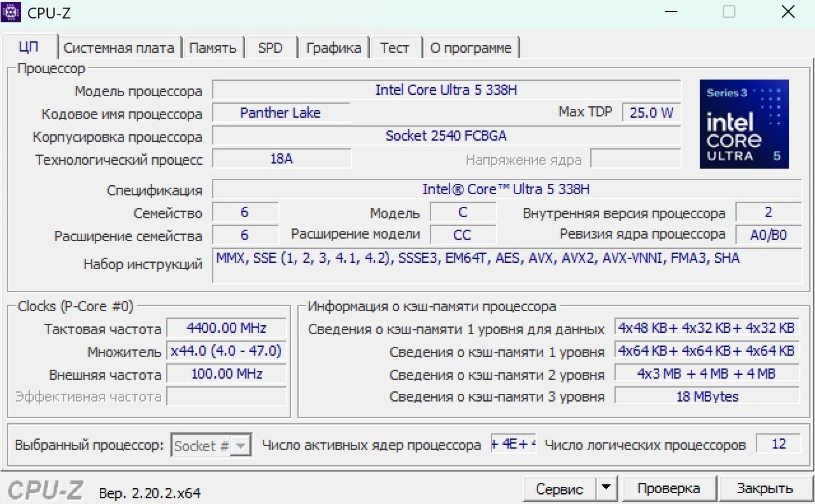Click the Panther Lake code name field
The image size is (815, 504).
(x=281, y=113)
